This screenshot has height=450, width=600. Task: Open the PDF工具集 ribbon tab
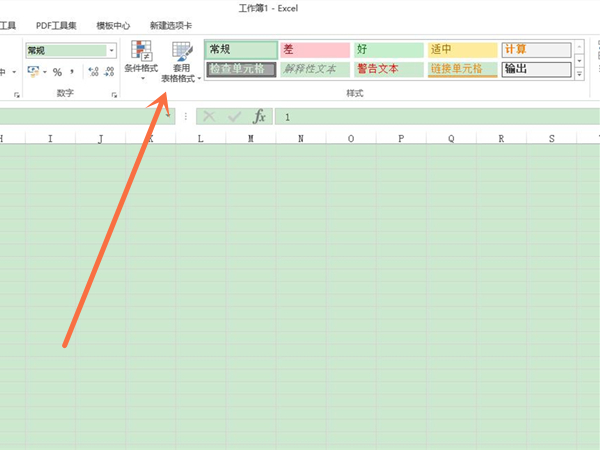[56, 24]
